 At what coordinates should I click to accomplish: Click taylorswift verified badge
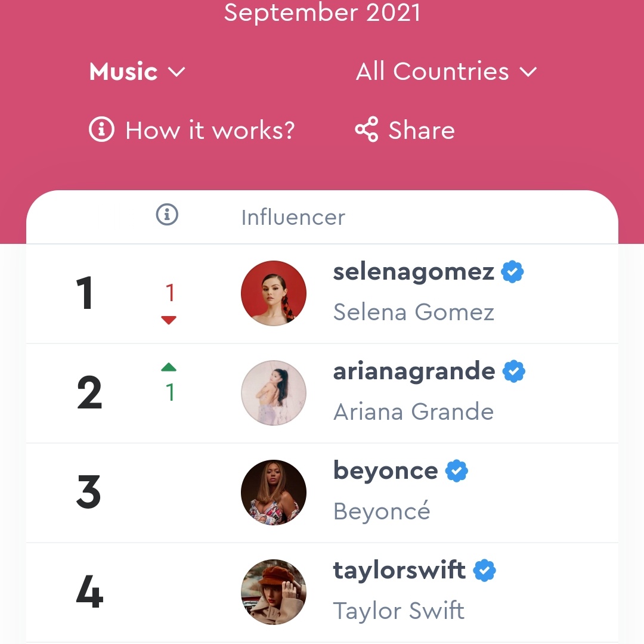click(x=485, y=571)
